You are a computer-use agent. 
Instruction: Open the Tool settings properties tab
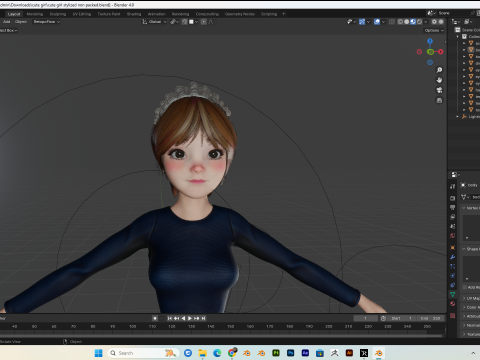point(452,186)
